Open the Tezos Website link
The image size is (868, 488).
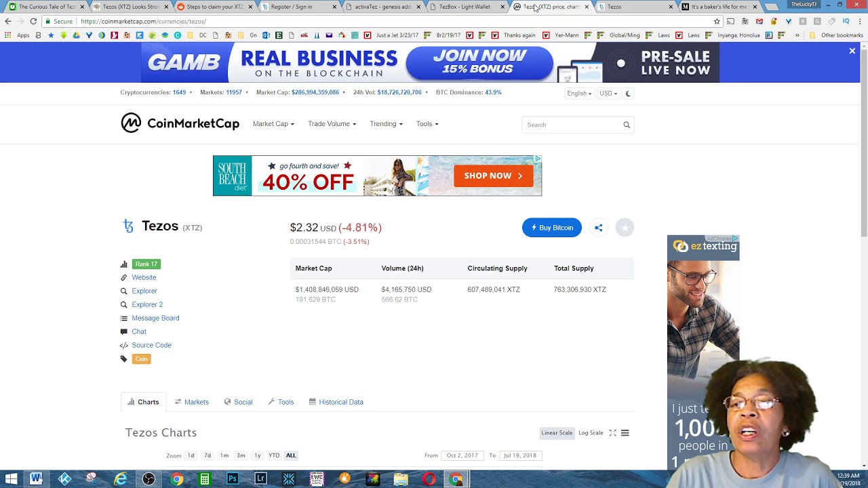click(144, 277)
